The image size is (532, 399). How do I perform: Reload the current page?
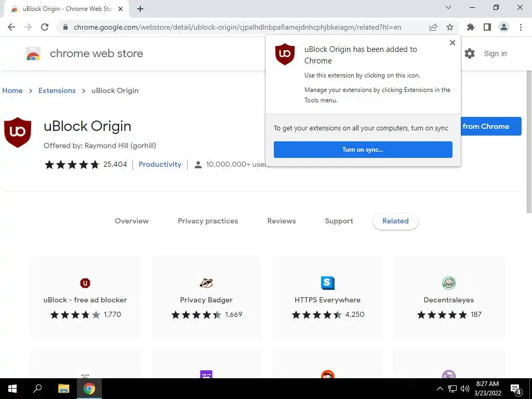coord(45,27)
